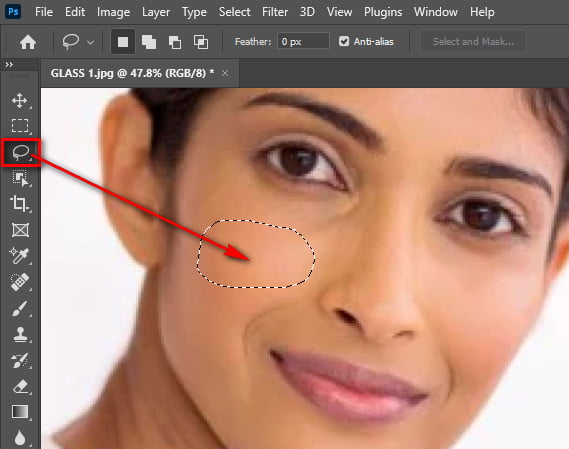
Task: Select the Clone Stamp tool
Action: tap(20, 334)
